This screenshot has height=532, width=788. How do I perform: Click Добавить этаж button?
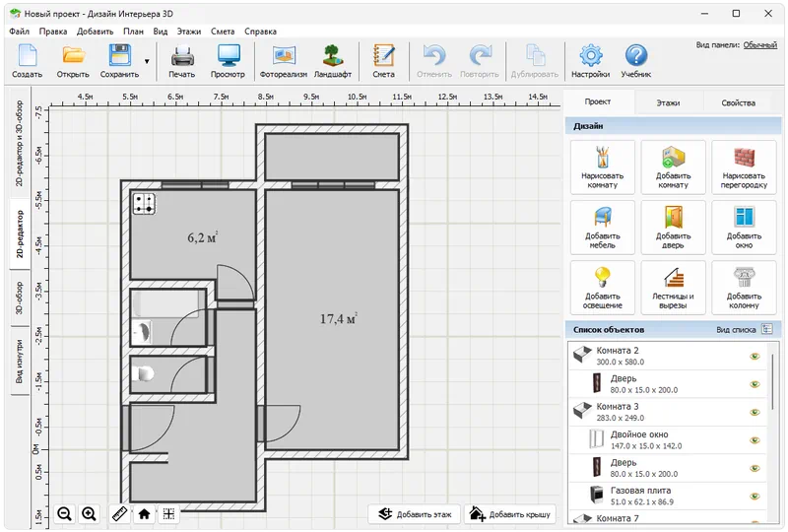tap(414, 514)
